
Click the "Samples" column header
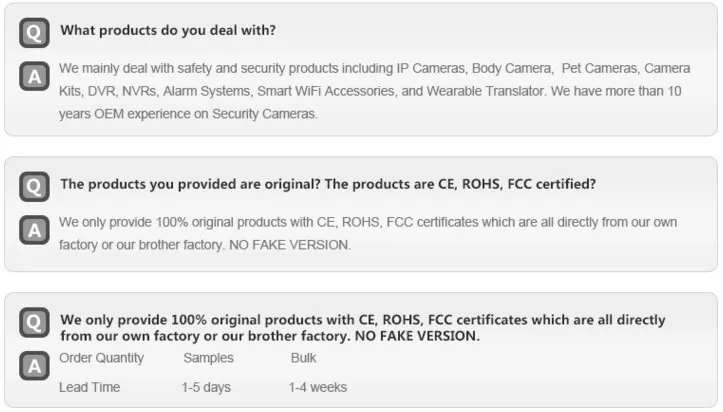point(208,358)
